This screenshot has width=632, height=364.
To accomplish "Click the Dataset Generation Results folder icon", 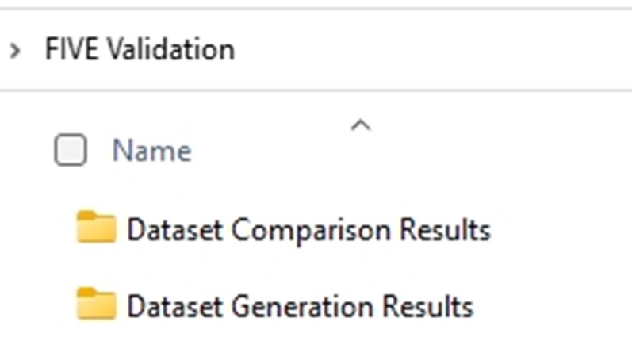I will click(96, 304).
